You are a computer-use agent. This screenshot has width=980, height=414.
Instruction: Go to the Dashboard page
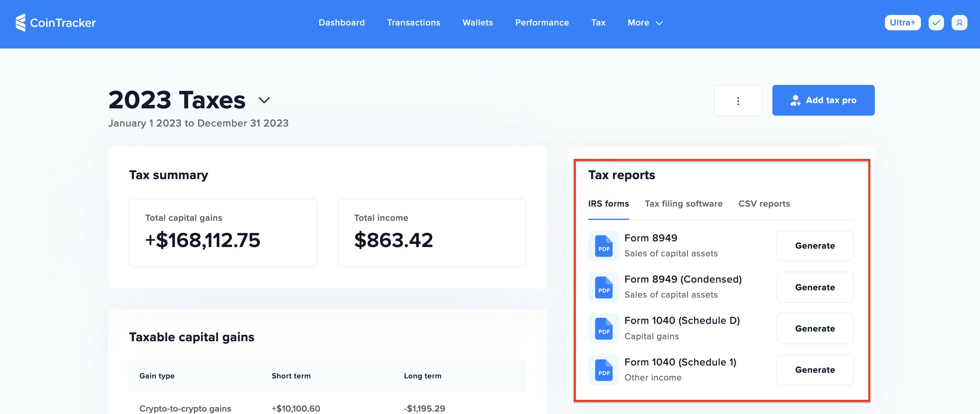coord(342,23)
